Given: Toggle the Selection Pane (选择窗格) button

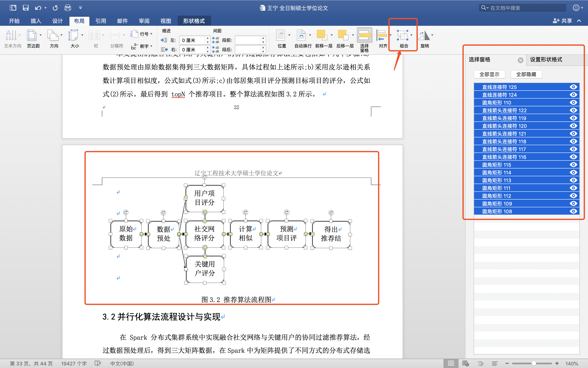Looking at the screenshot, I should [364, 40].
